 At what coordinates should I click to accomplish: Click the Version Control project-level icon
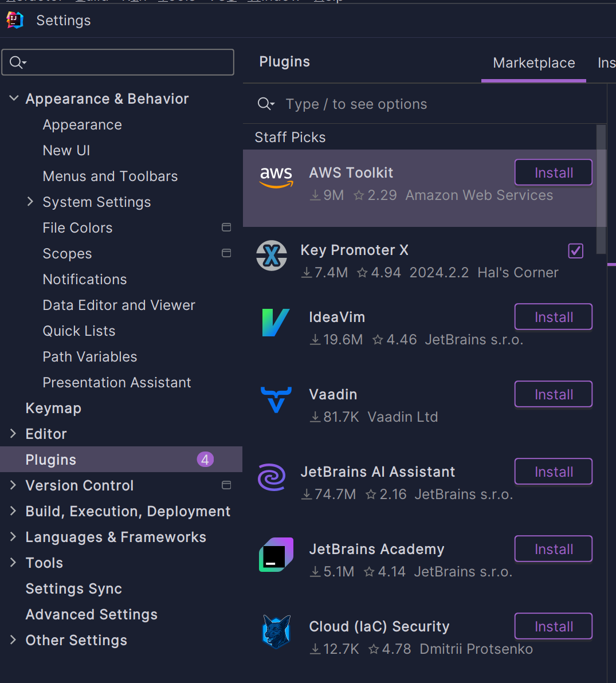(226, 485)
